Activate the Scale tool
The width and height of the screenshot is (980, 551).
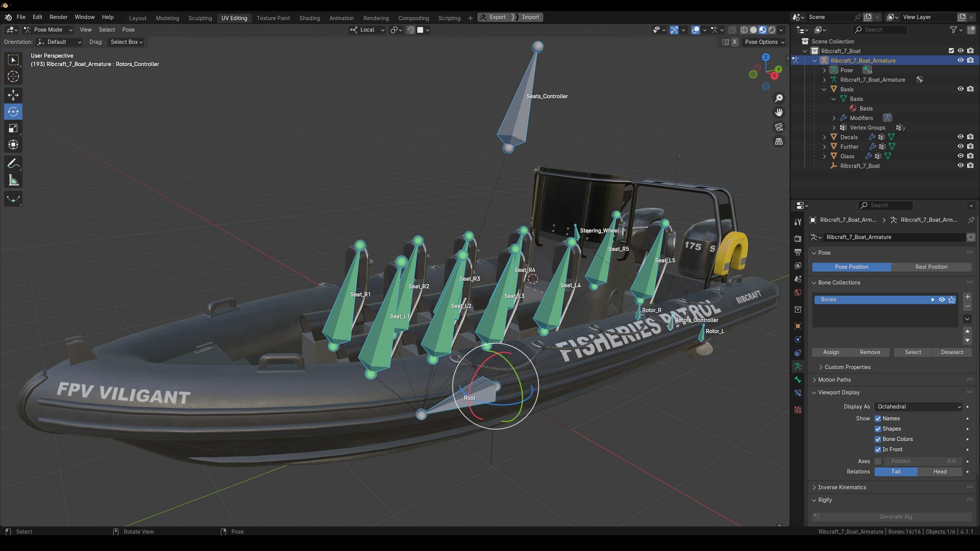point(13,129)
